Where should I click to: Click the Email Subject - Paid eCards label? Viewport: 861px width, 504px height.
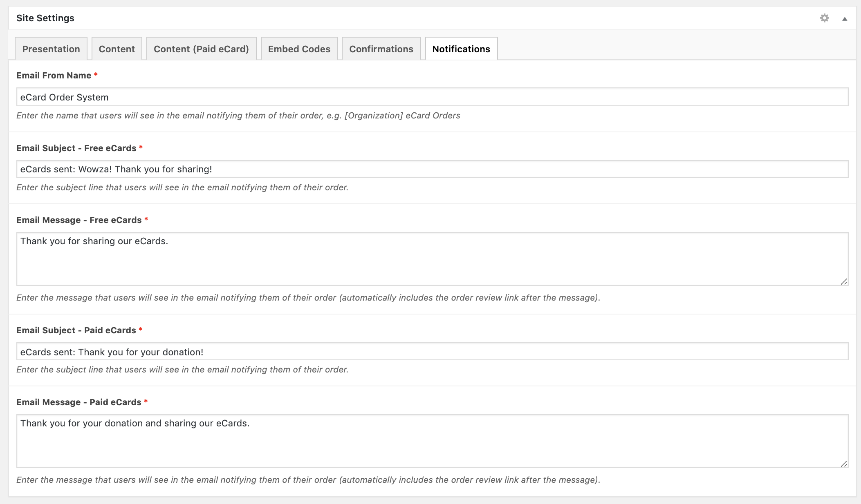pos(76,330)
